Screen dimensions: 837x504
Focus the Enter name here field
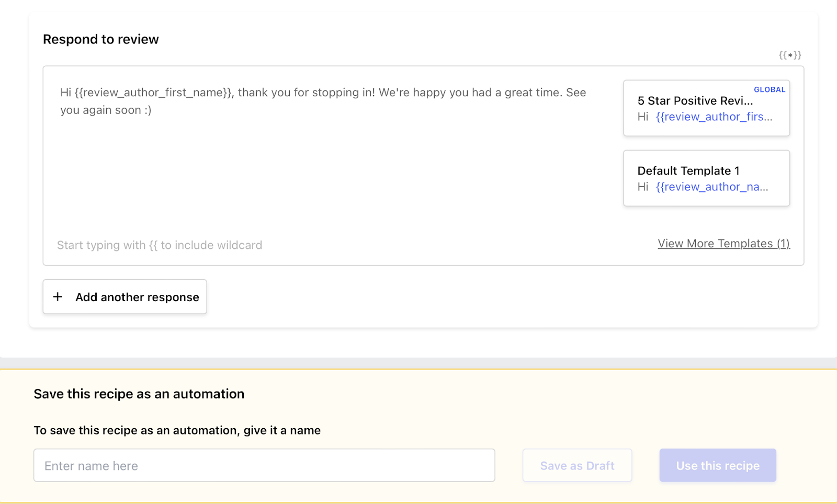coord(264,465)
